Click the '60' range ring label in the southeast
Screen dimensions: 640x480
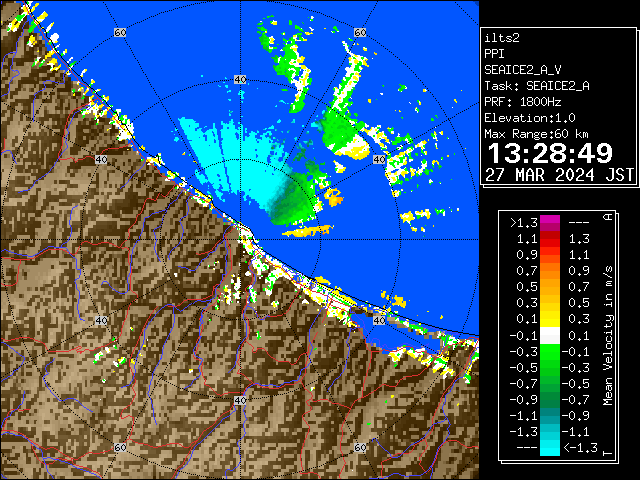click(x=360, y=447)
